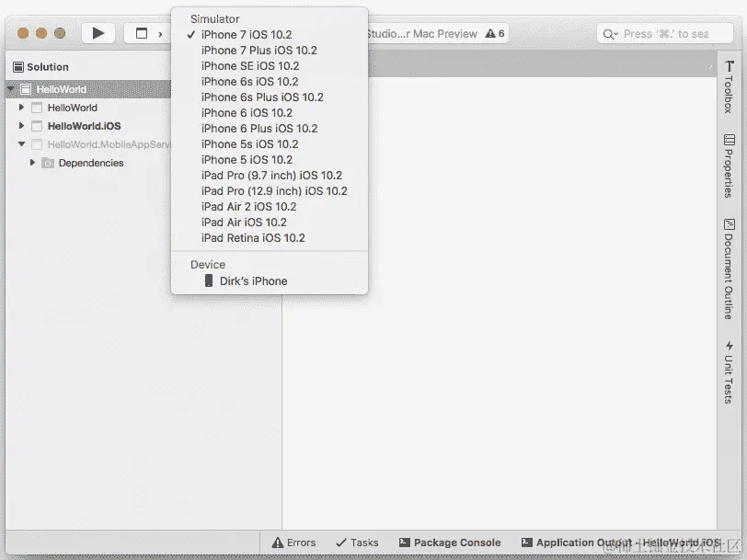Expand the HelloWorld project node
The width and height of the screenshot is (747, 560).
click(21, 108)
